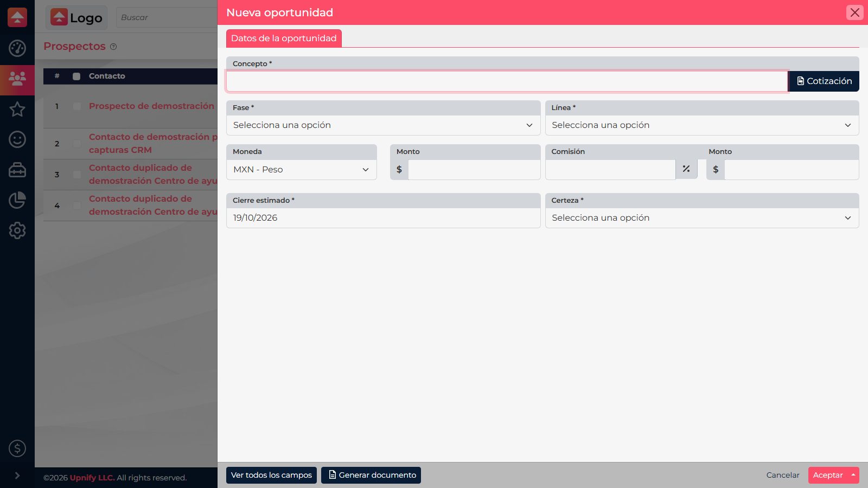Click the Generar documento button
The image size is (868, 488).
371,475
